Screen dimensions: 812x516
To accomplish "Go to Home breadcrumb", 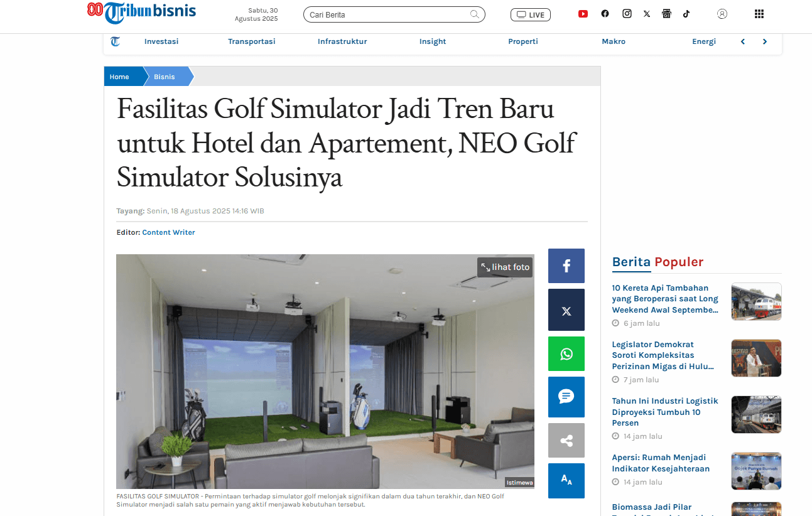I will pos(119,77).
